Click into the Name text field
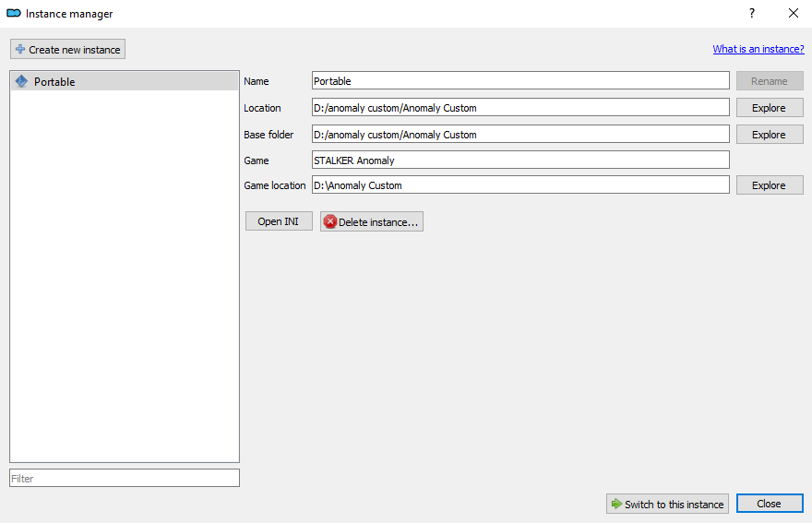The height and width of the screenshot is (523, 812). pos(520,81)
